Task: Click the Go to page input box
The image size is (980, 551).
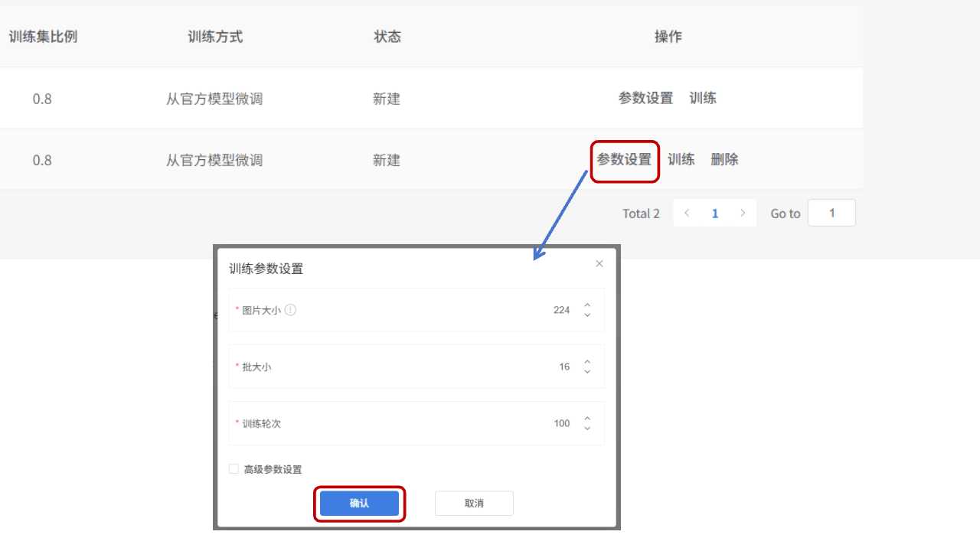Action: (831, 214)
